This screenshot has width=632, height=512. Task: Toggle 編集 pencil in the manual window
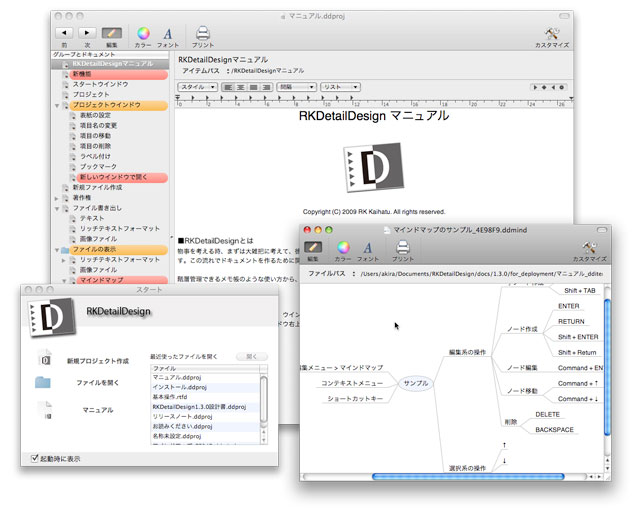(112, 33)
